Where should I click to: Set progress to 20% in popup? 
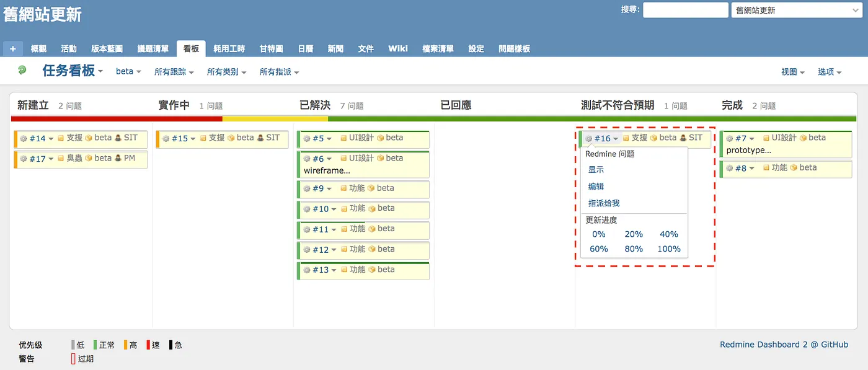634,234
